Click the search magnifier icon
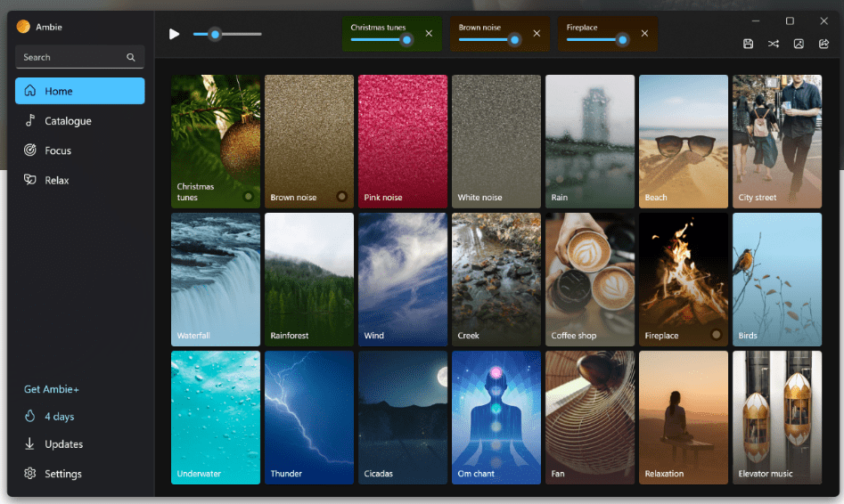 131,57
